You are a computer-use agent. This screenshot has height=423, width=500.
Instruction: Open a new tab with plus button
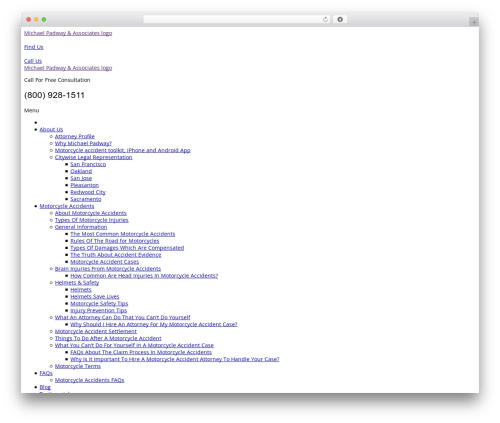(x=474, y=22)
